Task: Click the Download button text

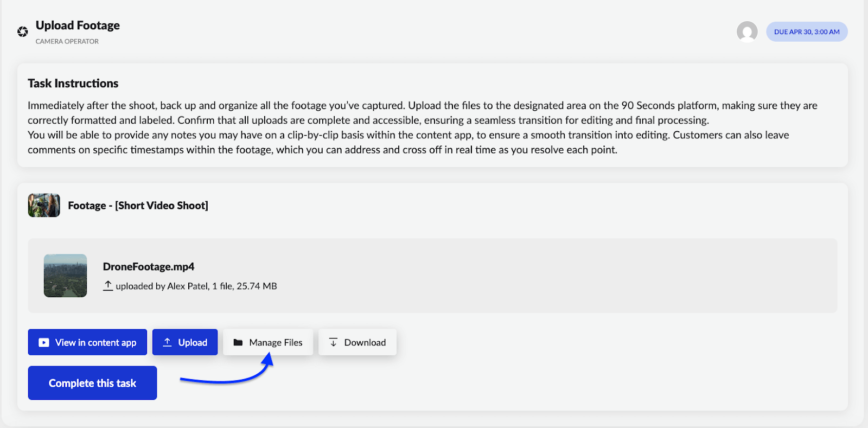Action: pos(365,343)
